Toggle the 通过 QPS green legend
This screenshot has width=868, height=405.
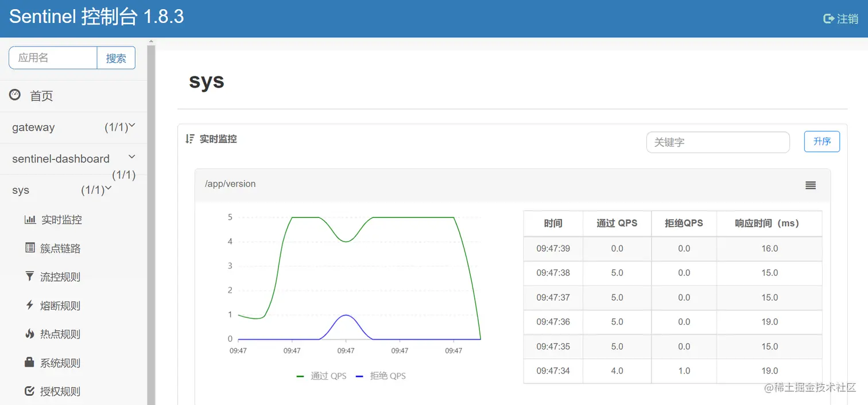point(321,376)
